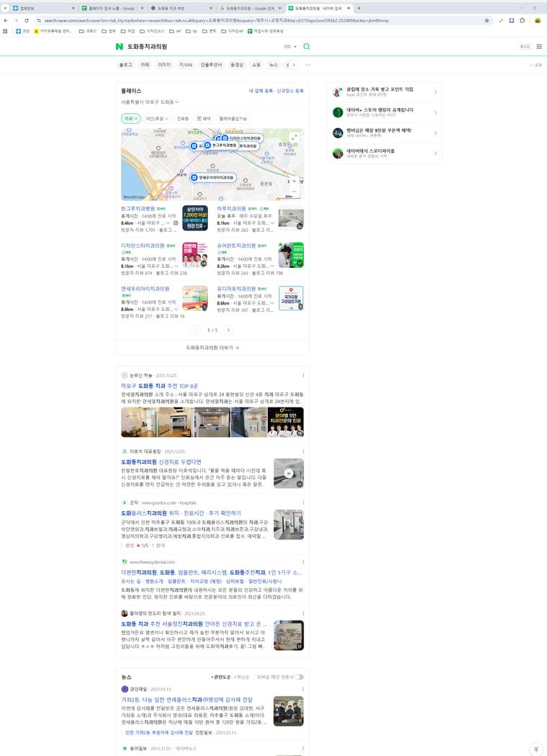547x756 pixels.
Task: Go to next page of place results
Action: (x=228, y=330)
